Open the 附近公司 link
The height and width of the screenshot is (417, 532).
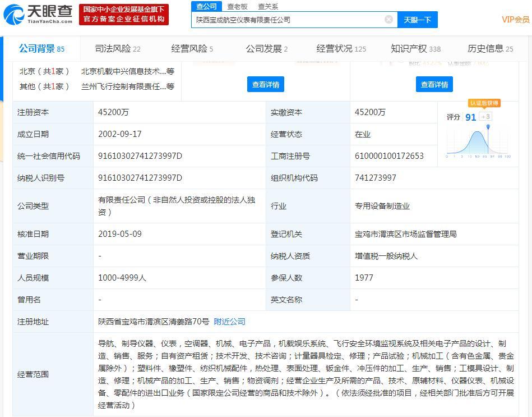[x=229, y=322]
